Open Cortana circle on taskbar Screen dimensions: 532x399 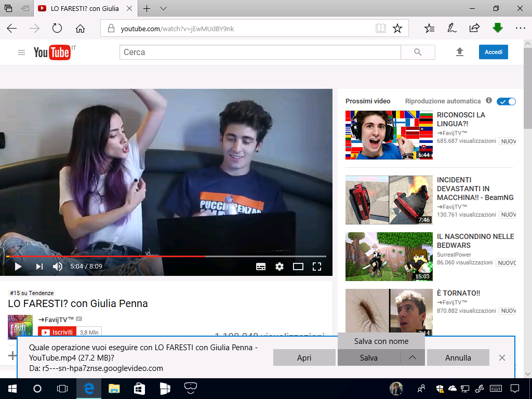37,389
